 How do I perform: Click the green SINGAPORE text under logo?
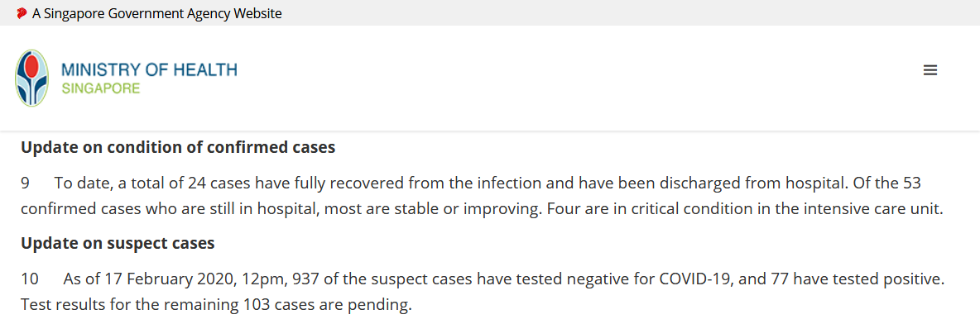pyautogui.click(x=101, y=88)
